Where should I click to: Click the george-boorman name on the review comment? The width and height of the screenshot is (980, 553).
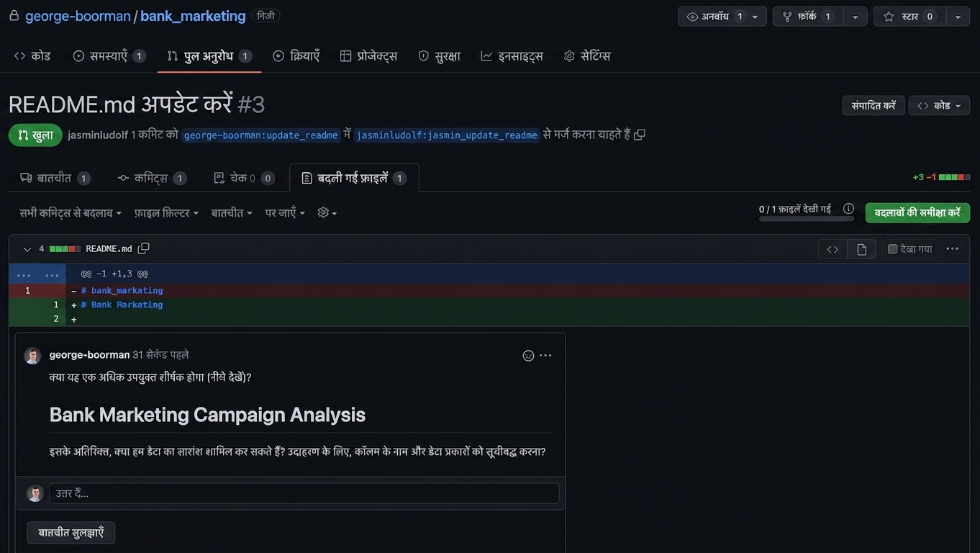pos(89,355)
